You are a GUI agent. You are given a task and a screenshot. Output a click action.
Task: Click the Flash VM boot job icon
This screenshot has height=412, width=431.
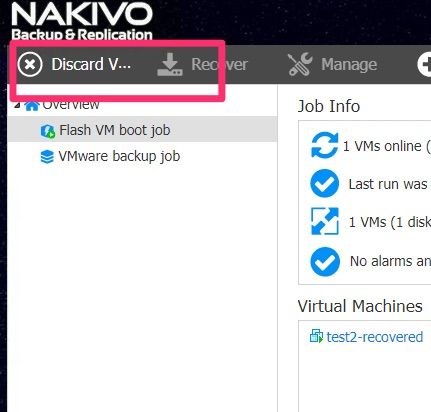[x=48, y=131]
